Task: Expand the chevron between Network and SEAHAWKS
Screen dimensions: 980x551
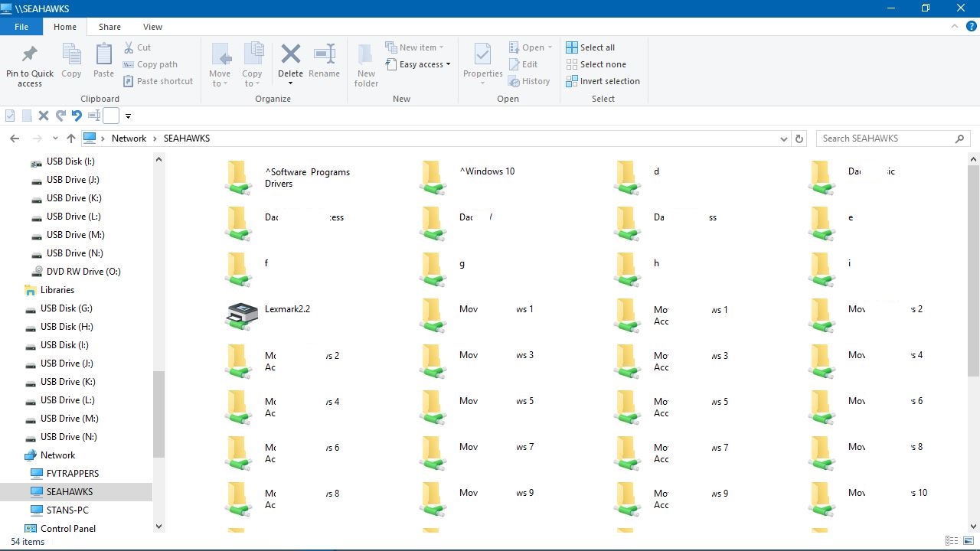Action: (x=155, y=139)
